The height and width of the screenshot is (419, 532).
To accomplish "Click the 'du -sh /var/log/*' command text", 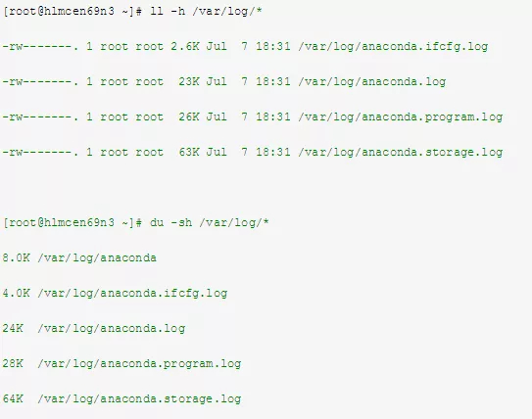I will tap(210, 223).
